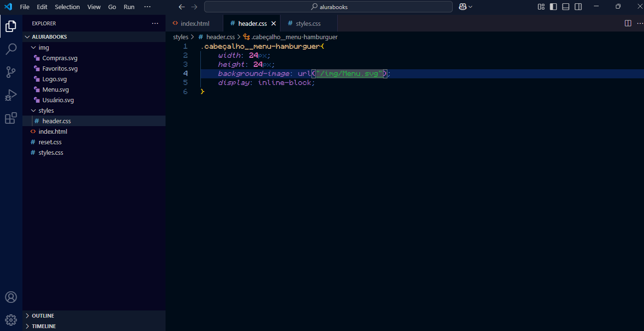This screenshot has height=331, width=644.
Task: Open index.html in the explorer tree
Action: 94,131
